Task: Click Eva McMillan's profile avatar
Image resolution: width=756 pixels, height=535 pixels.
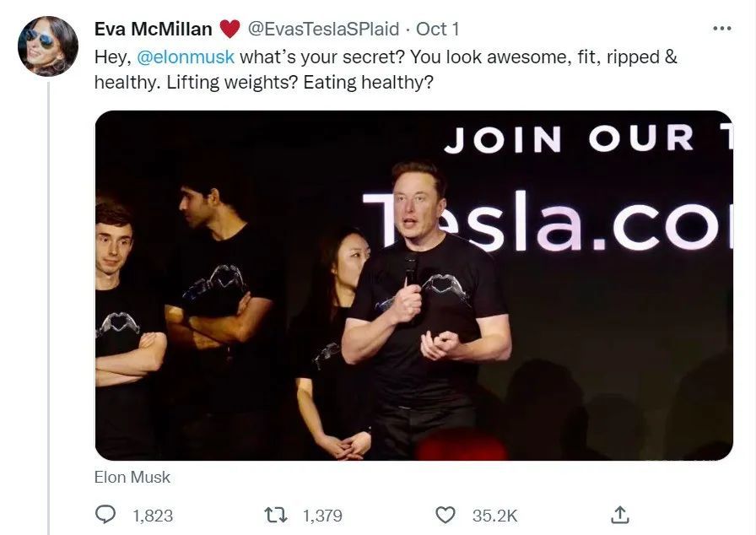Action: pyautogui.click(x=47, y=46)
